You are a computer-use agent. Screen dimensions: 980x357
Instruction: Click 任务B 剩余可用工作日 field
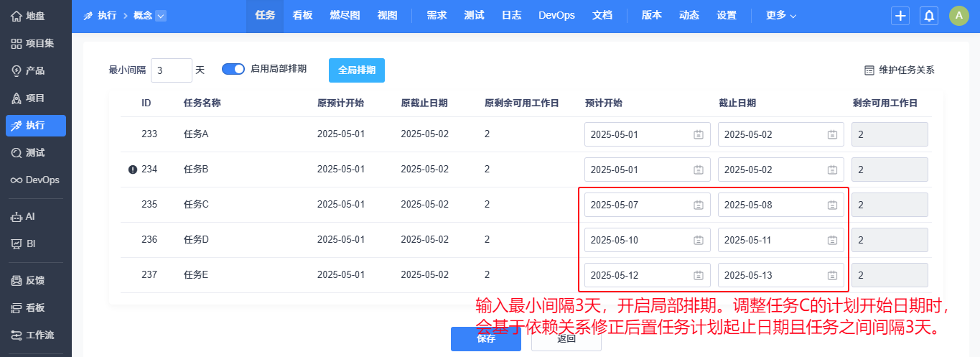pyautogui.click(x=890, y=170)
